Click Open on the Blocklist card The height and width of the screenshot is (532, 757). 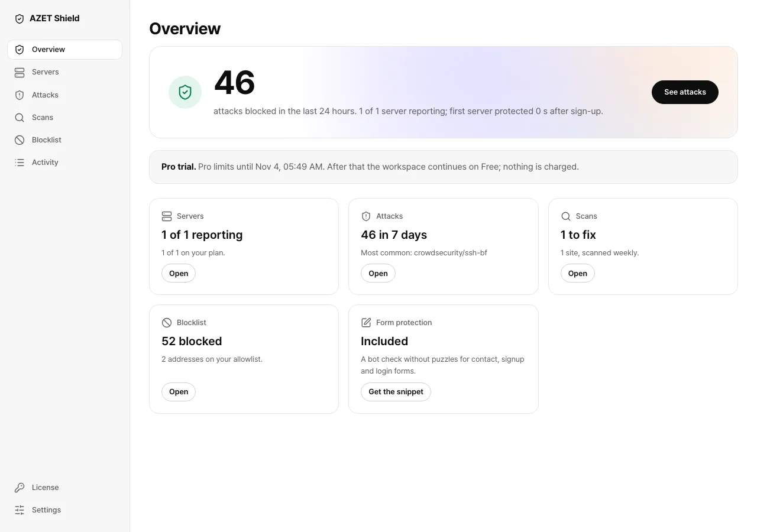pyautogui.click(x=179, y=391)
